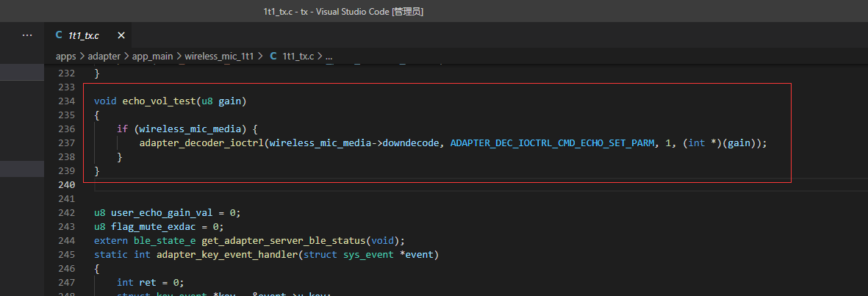The image size is (868, 296).
Task: Click the flag_mute_exdac variable
Action: [x=154, y=227]
